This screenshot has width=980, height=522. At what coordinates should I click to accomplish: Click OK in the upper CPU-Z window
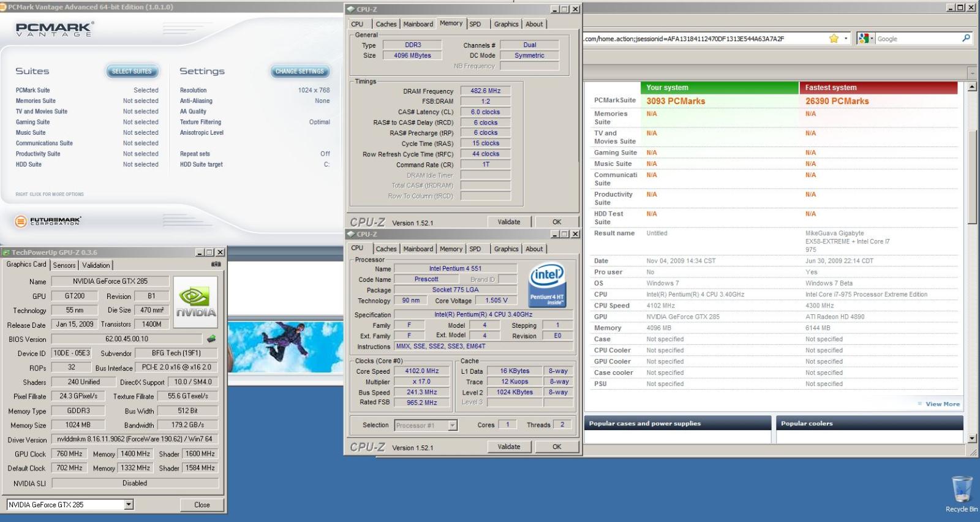pyautogui.click(x=557, y=222)
